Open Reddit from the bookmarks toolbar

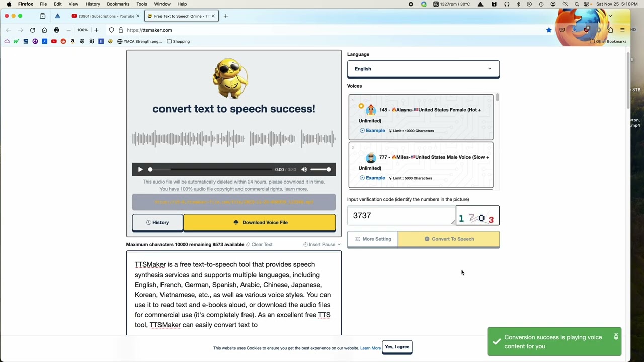point(63,41)
